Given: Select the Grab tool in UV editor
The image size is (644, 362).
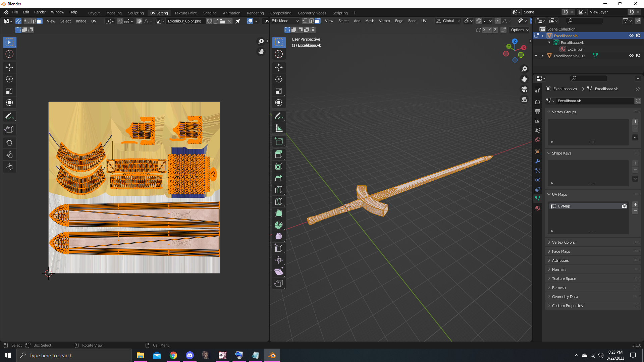Looking at the screenshot, I should tap(9, 143).
